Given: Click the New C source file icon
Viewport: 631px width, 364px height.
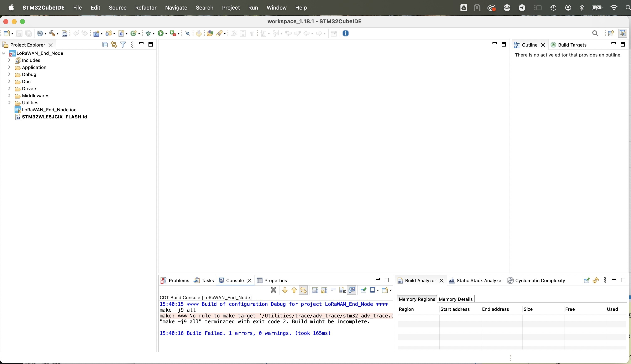Looking at the screenshot, I should 121,33.
